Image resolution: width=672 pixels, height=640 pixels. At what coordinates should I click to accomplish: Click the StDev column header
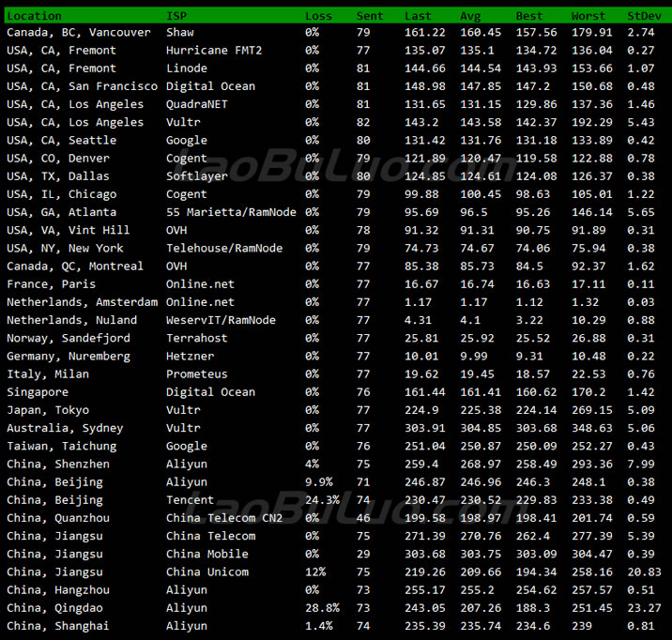(644, 16)
